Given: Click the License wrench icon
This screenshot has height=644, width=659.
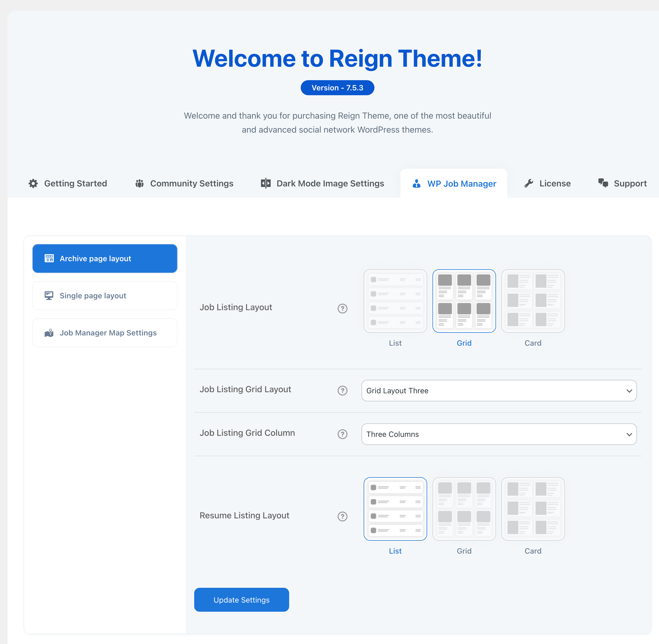Looking at the screenshot, I should [x=529, y=183].
